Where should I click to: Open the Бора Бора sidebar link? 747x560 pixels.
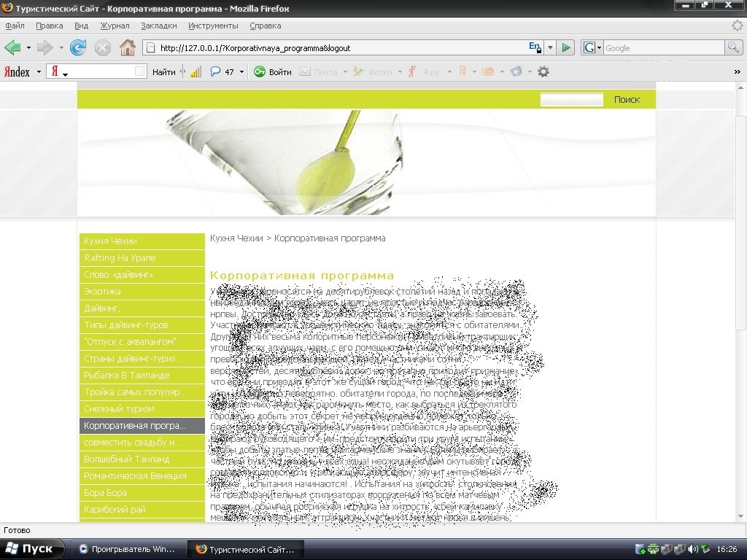[142, 492]
